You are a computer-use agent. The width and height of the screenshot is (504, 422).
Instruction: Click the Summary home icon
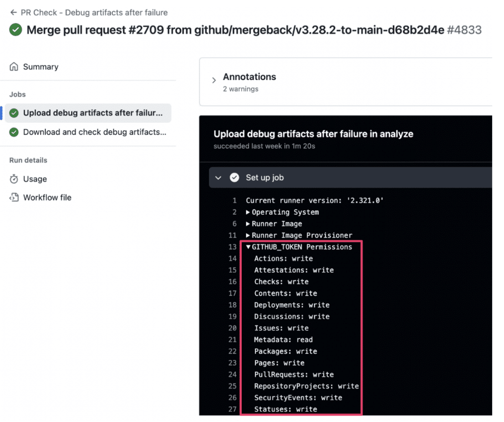(14, 66)
